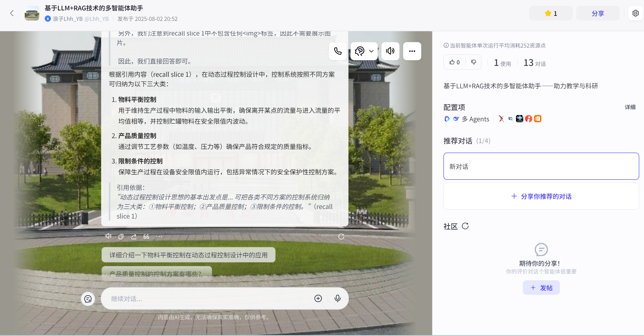The width and height of the screenshot is (644, 336).
Task: Open 详细 configuration details
Action: pyautogui.click(x=630, y=107)
